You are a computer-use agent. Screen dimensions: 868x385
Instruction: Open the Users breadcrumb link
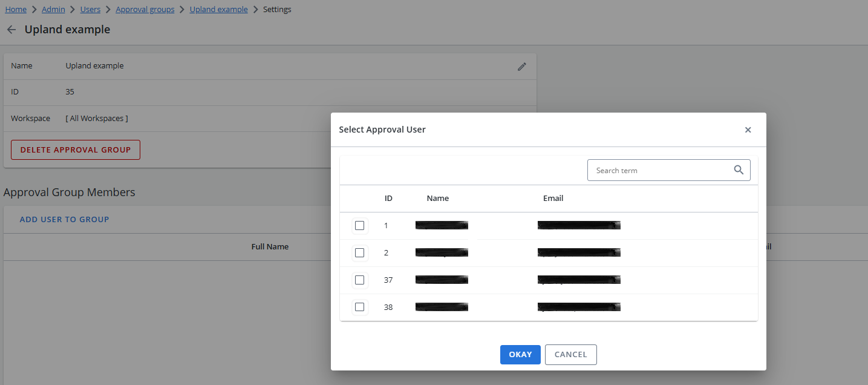(90, 10)
